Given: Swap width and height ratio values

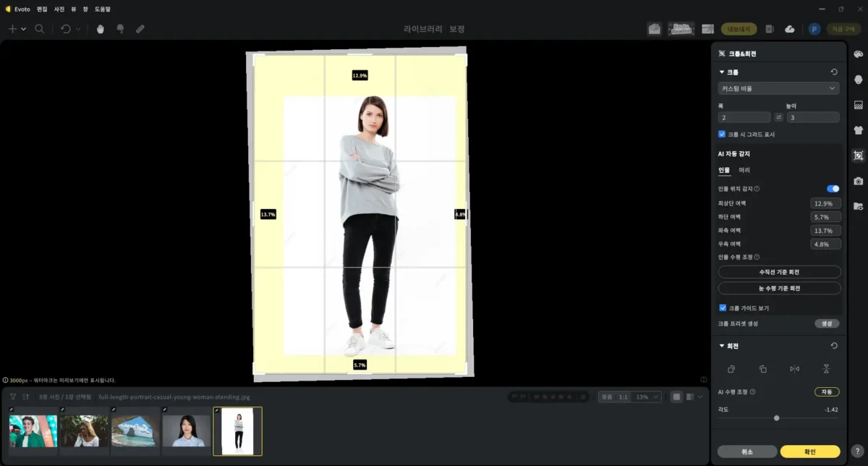Looking at the screenshot, I should tap(779, 117).
